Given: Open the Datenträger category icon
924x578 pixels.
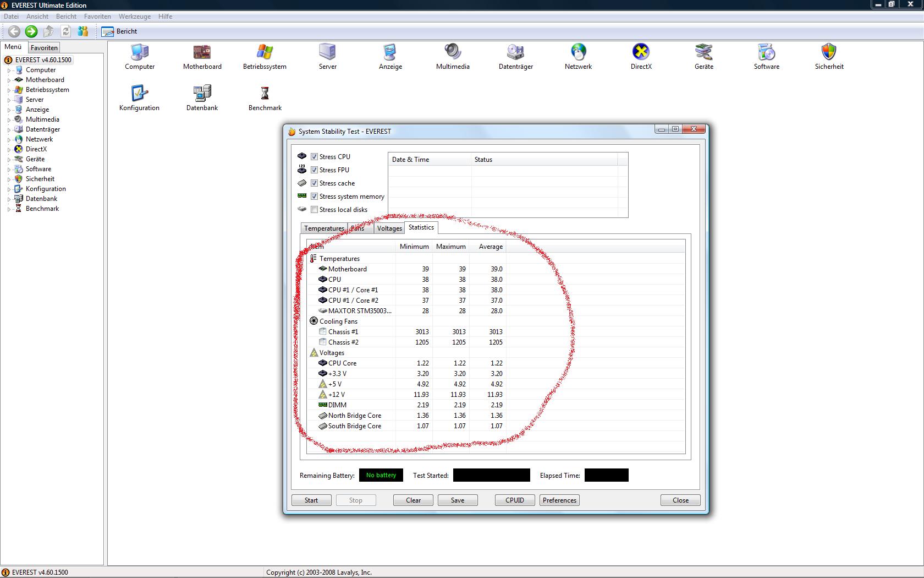Looking at the screenshot, I should [516, 52].
